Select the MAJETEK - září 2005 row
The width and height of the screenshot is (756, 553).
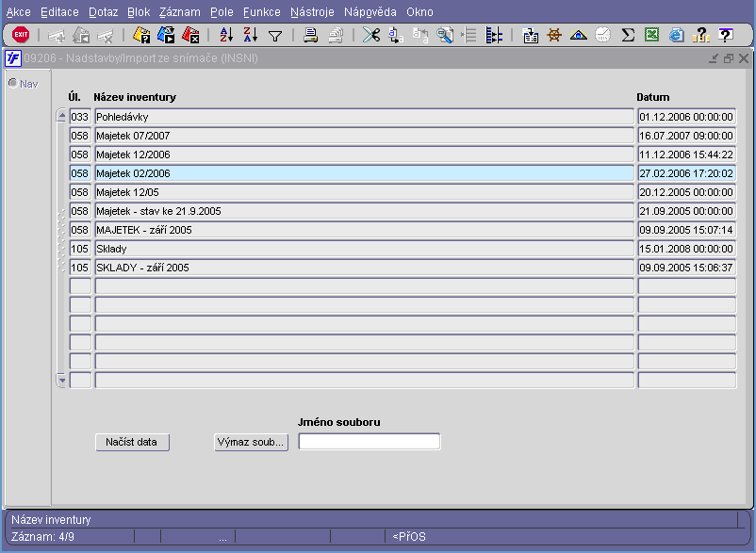point(364,230)
